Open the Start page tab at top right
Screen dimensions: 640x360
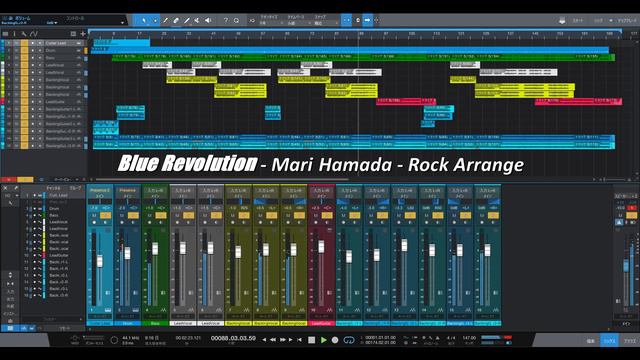tap(578, 20)
